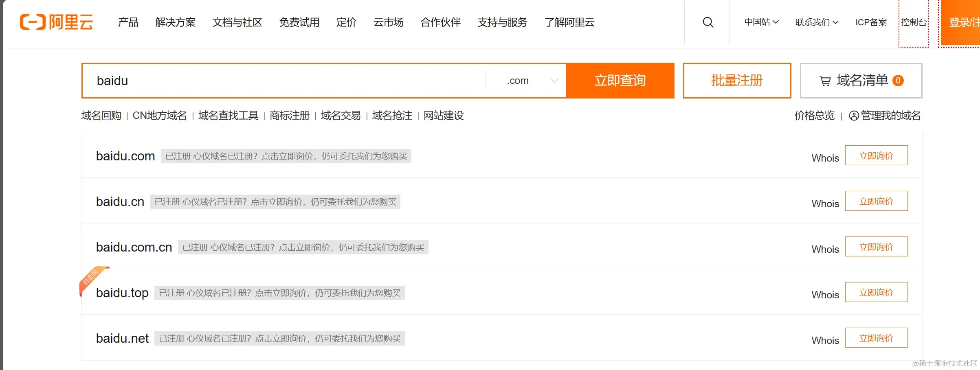980x370 pixels.
Task: Select the baidu.net domain name text
Action: coord(122,339)
